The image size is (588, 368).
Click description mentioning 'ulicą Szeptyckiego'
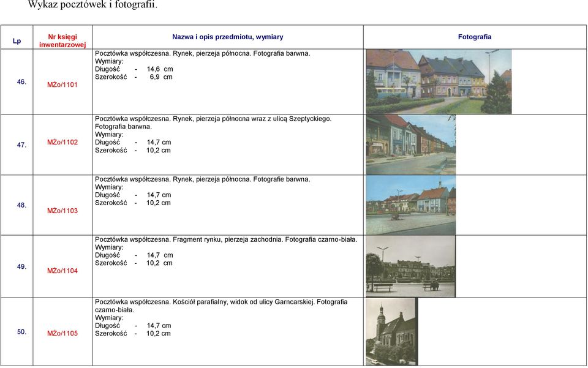pos(213,122)
